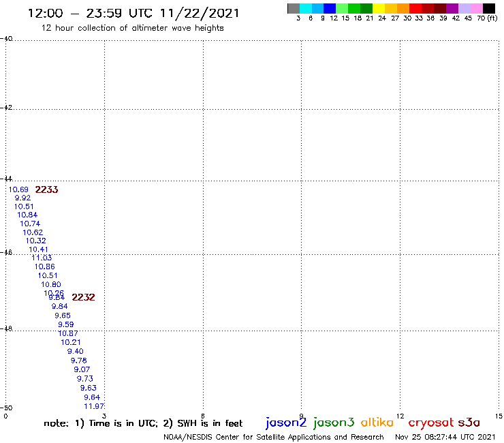This screenshot has width=504, height=443.
Task: Click the -50 latitude axis label
Action: point(6,408)
